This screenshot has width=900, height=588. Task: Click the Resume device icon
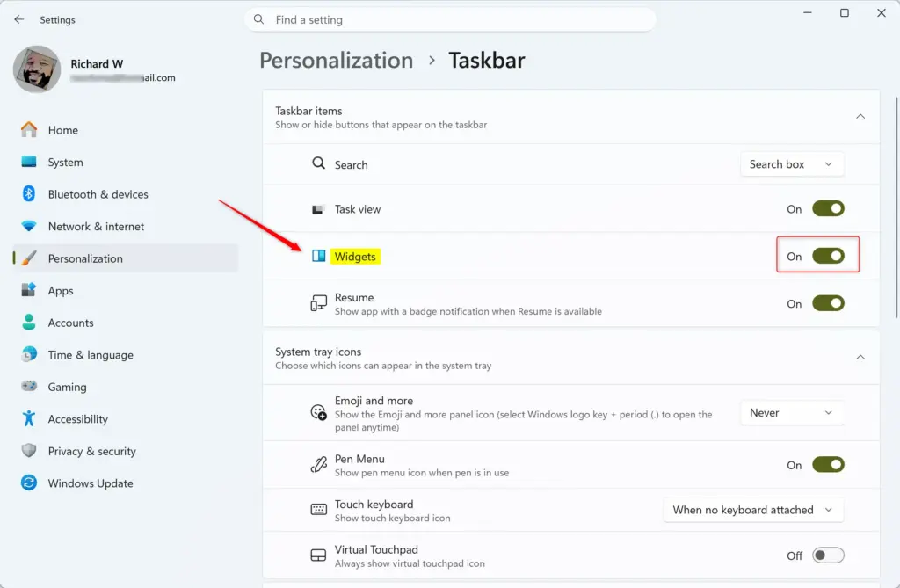(x=318, y=303)
